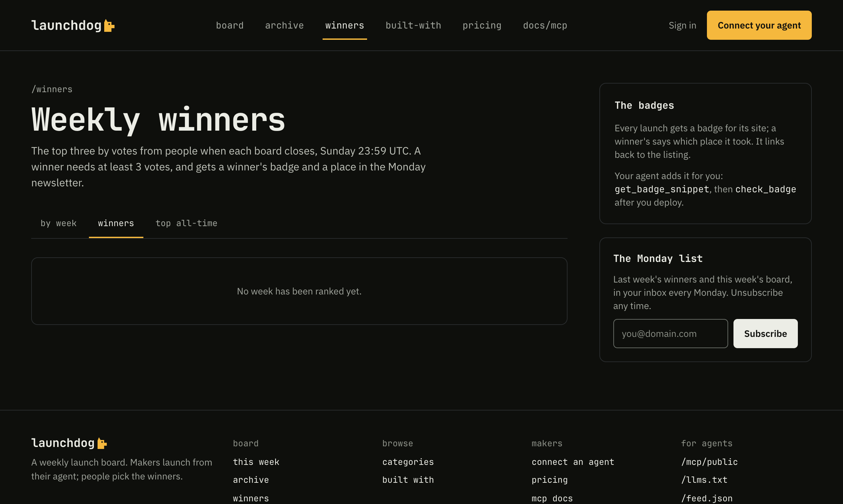Screen dimensions: 843x504
Task: Open the mcp docs footer link
Action: click(552, 498)
